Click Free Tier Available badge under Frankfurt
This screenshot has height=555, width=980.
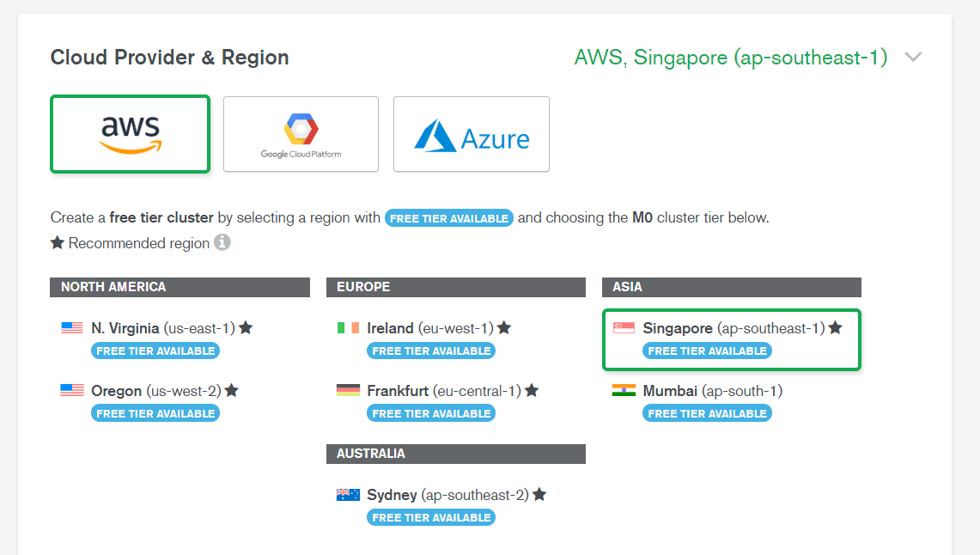click(x=431, y=414)
